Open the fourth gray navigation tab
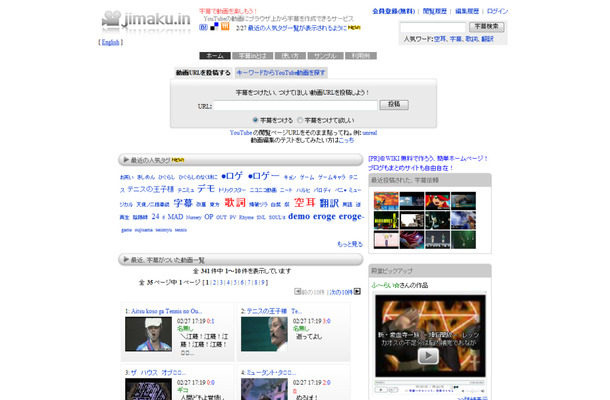610x400 pixels. [325, 56]
